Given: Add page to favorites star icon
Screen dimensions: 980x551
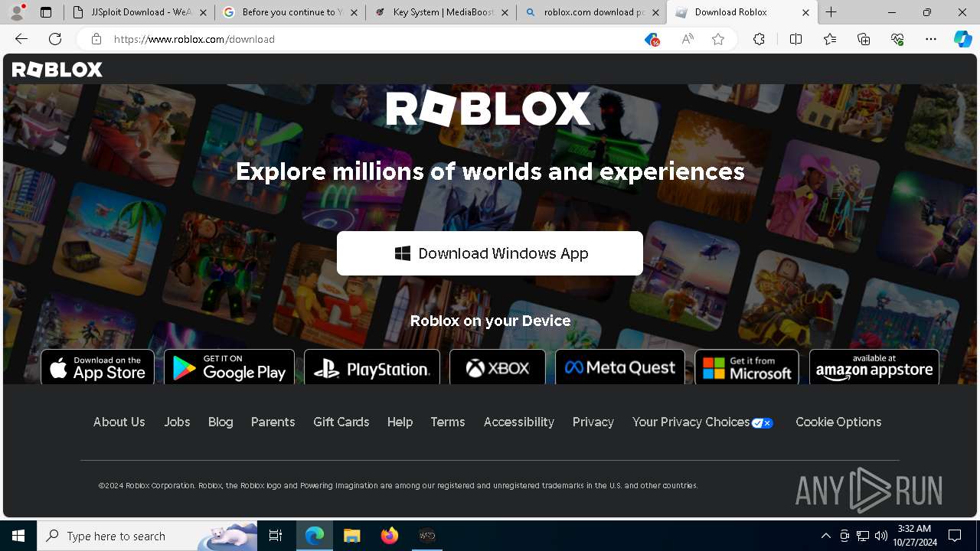Looking at the screenshot, I should 718,39.
